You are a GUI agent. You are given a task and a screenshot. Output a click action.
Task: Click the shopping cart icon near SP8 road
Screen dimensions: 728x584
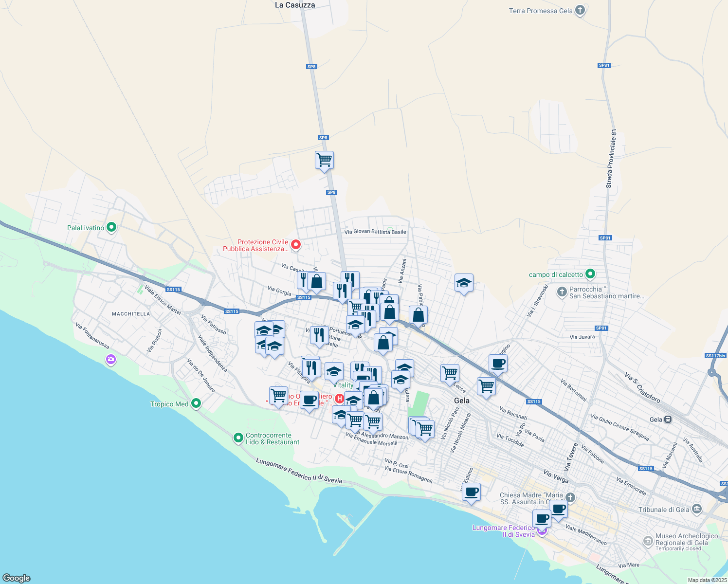click(325, 160)
